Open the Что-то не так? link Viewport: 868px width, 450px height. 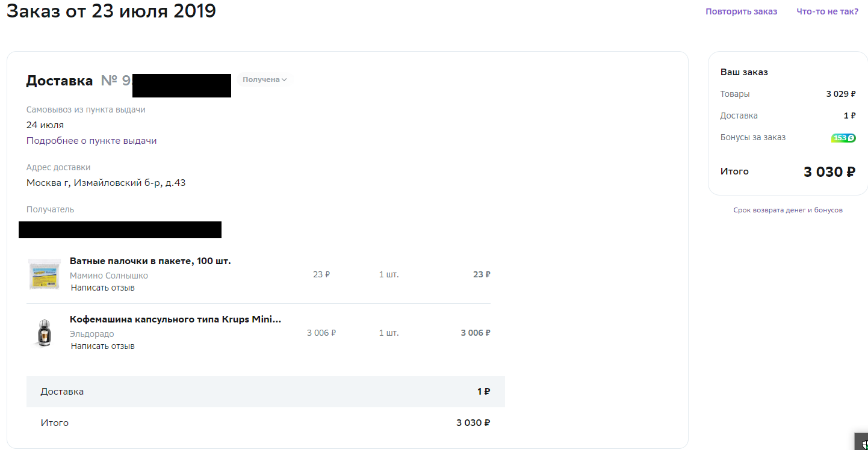pyautogui.click(x=828, y=11)
